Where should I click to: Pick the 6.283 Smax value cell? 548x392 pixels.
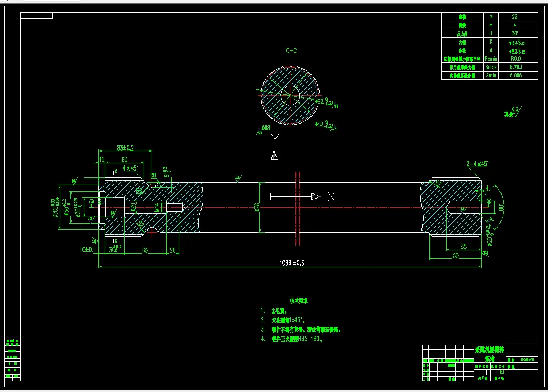coord(515,67)
